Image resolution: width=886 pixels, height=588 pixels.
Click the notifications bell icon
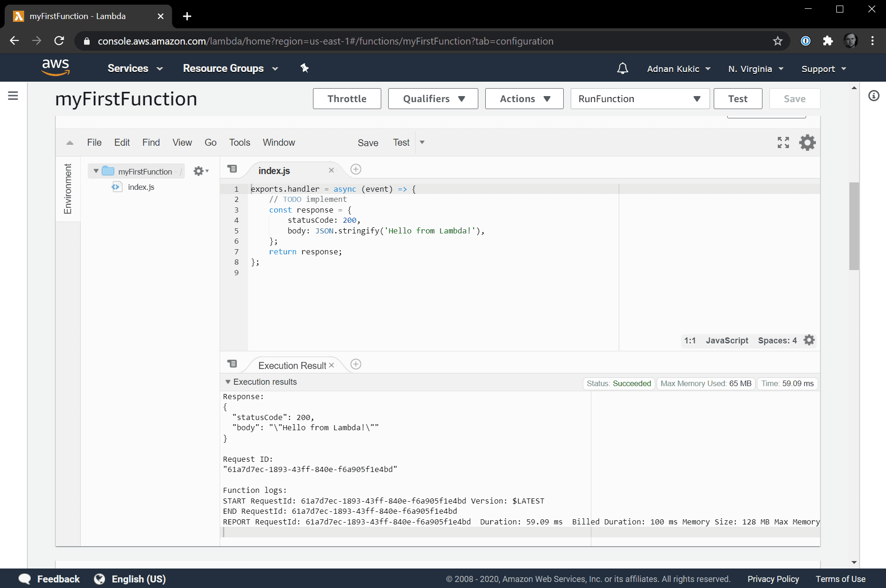pyautogui.click(x=622, y=69)
